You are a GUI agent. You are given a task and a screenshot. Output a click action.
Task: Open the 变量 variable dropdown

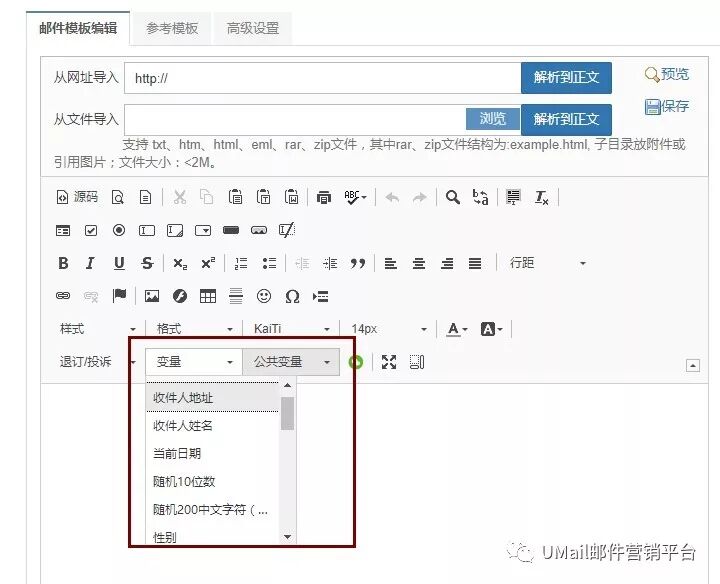coord(194,362)
